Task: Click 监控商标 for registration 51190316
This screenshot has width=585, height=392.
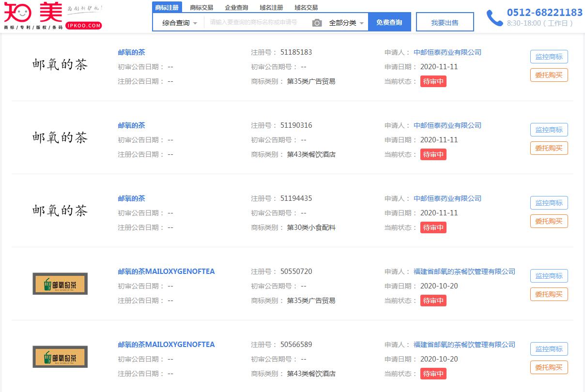Action: 549,130
